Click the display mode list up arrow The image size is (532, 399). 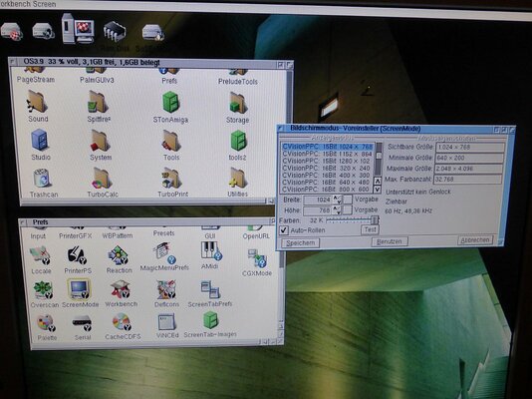click(x=378, y=181)
